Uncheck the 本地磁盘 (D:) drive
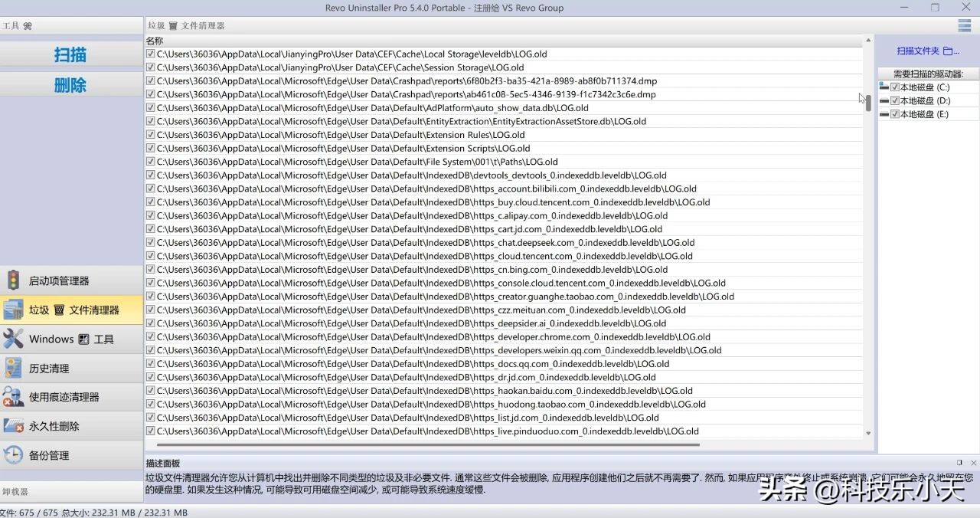 pos(893,100)
